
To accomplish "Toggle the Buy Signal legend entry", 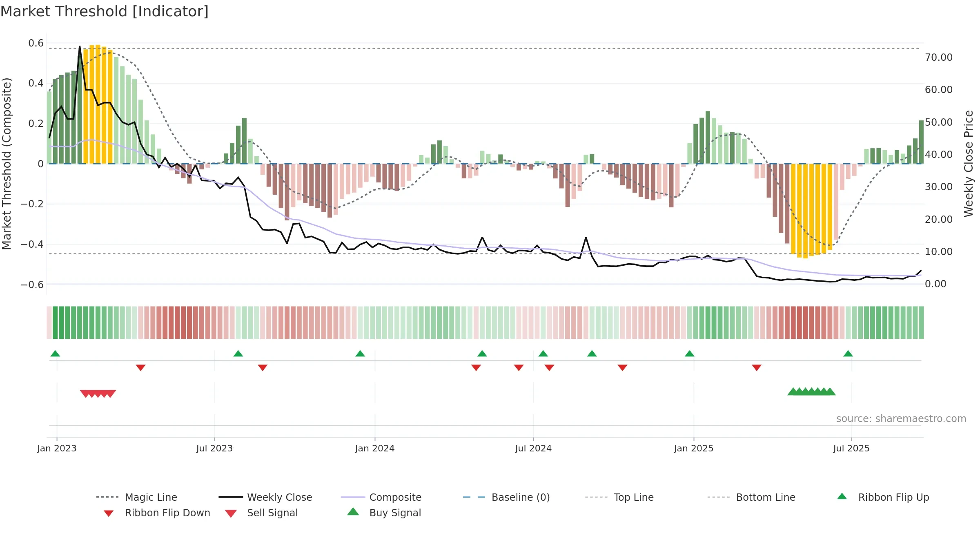I will pos(384,513).
